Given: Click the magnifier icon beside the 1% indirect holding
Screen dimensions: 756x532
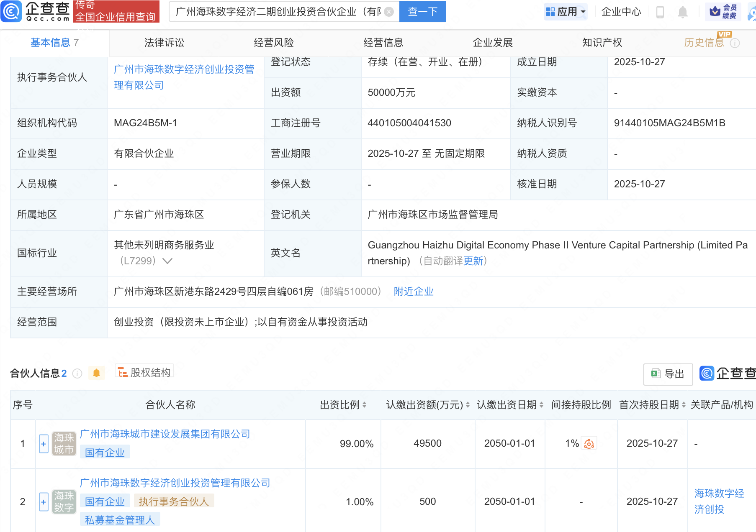Looking at the screenshot, I should 589,443.
